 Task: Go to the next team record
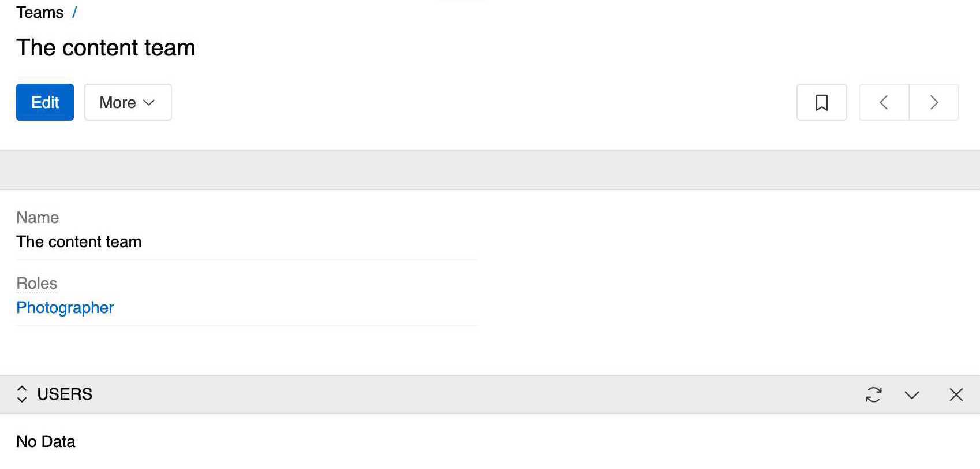click(934, 102)
